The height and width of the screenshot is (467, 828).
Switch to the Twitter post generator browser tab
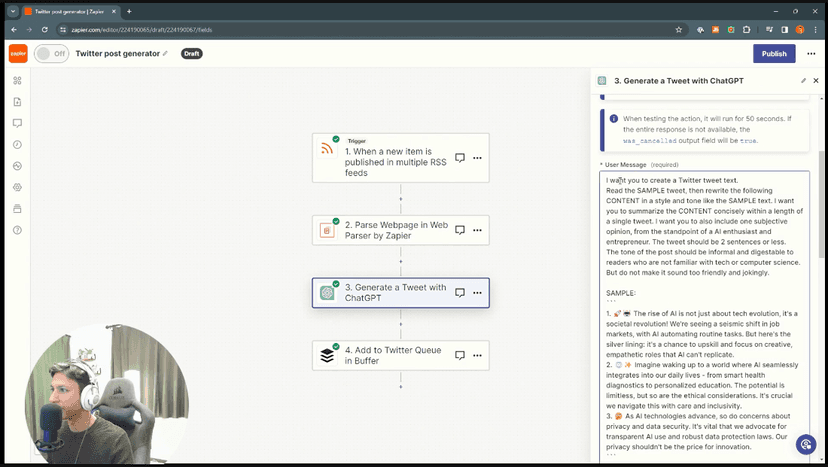click(x=70, y=11)
